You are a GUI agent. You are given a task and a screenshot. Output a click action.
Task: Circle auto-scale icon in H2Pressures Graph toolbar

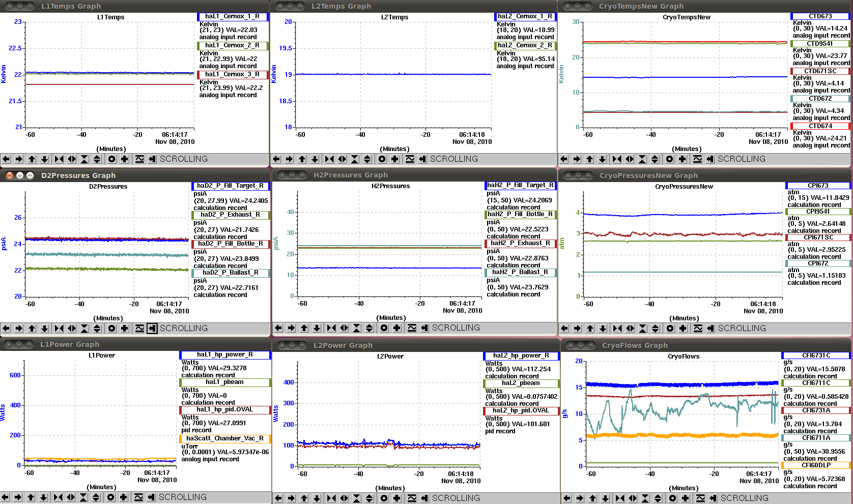point(384,328)
